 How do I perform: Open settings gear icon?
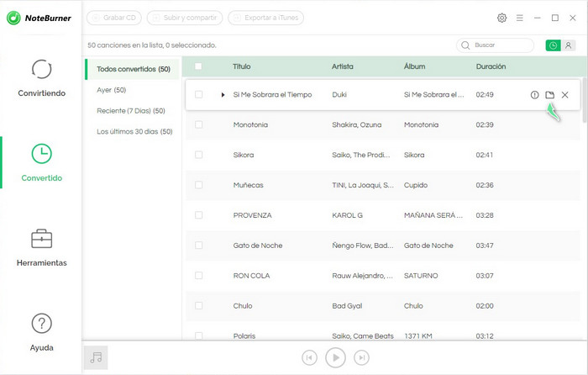(501, 18)
